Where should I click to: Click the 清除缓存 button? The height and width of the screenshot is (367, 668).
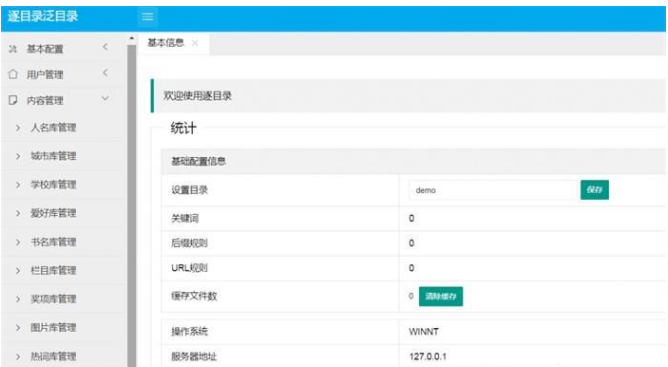(x=441, y=296)
